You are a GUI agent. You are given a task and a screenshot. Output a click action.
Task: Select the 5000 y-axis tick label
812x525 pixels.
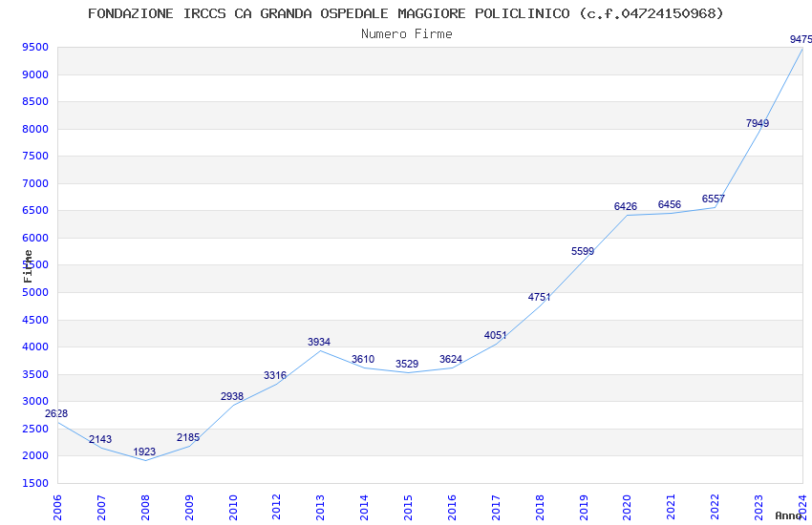(x=35, y=292)
